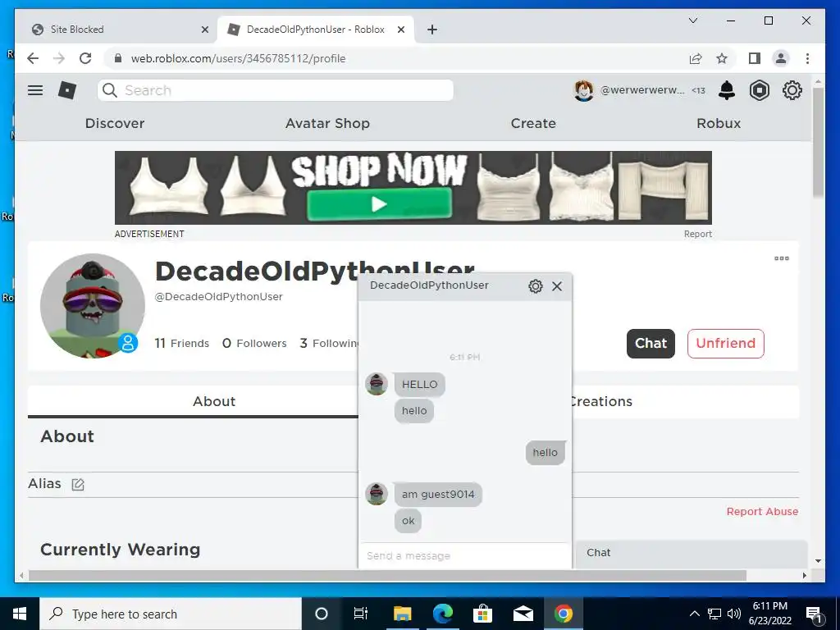Open the volume speaker tray icon

[x=734, y=614]
